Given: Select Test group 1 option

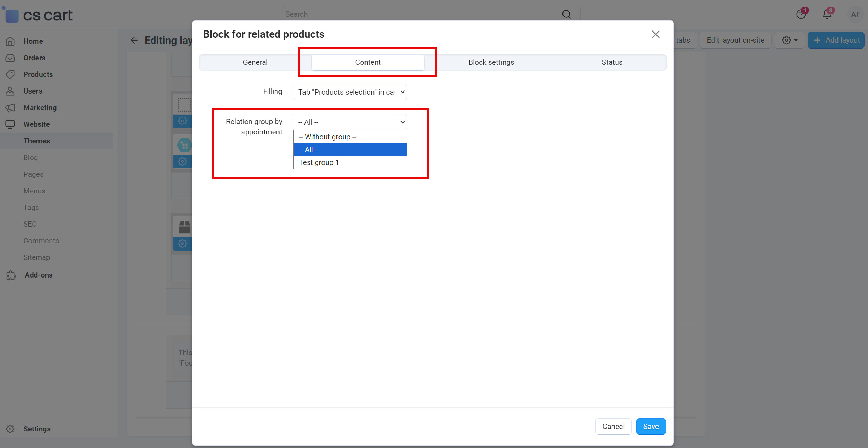Looking at the screenshot, I should 350,162.
